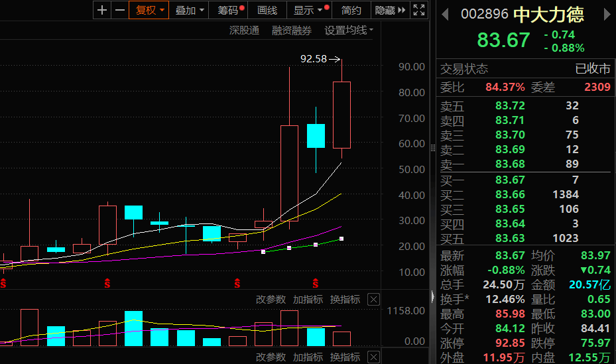Click the 金额 value 20.57亿
The image size is (616, 364).
[589, 284]
